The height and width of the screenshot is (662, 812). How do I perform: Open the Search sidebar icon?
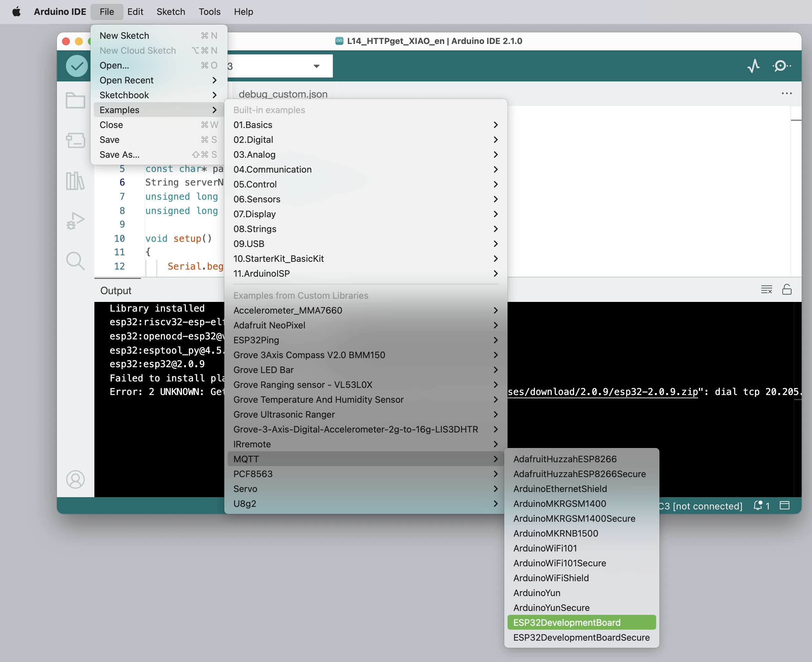76,261
